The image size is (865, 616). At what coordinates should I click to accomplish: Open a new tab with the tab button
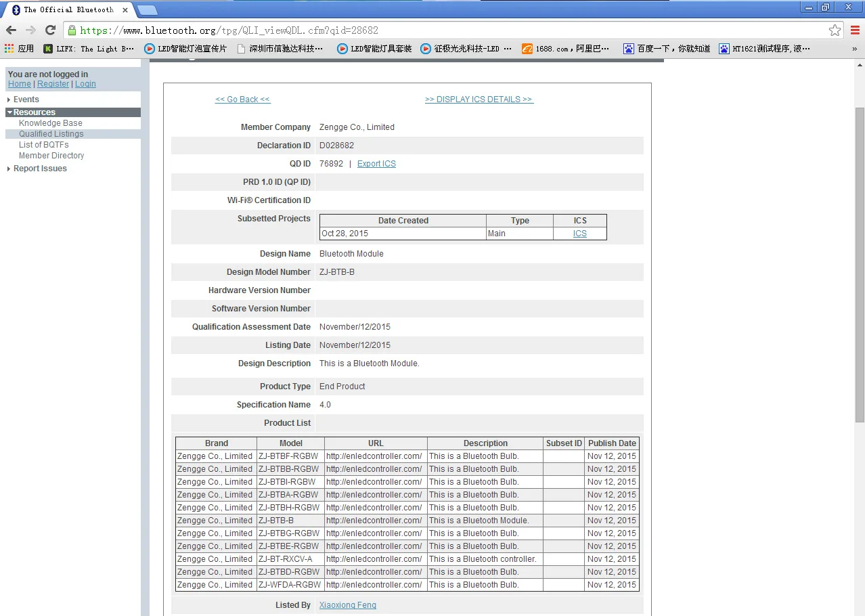(x=147, y=10)
